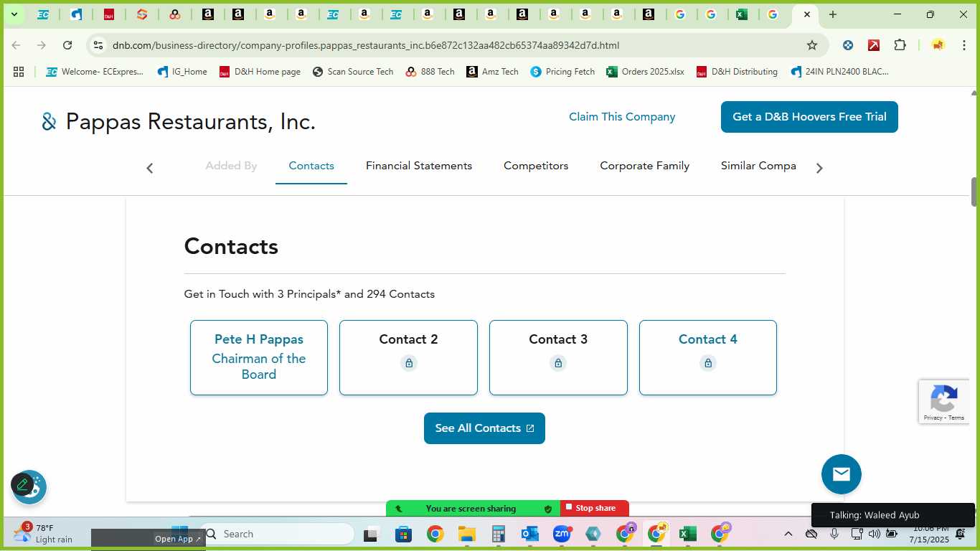Open the Chrome profile avatar
The image size is (980, 551).
(938, 45)
